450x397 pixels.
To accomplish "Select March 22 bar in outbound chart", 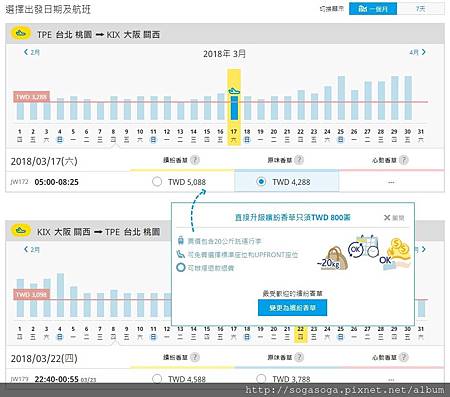I will 301,105.
